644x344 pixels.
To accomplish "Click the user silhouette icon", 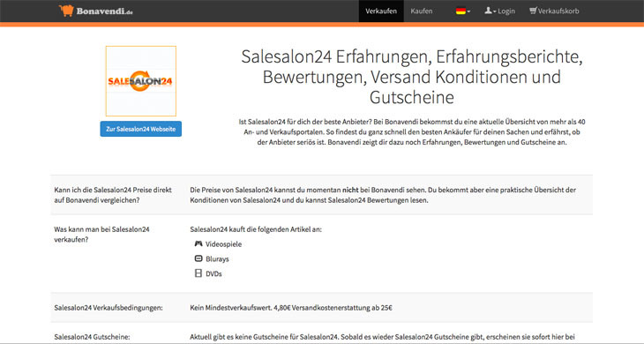I will (x=488, y=11).
